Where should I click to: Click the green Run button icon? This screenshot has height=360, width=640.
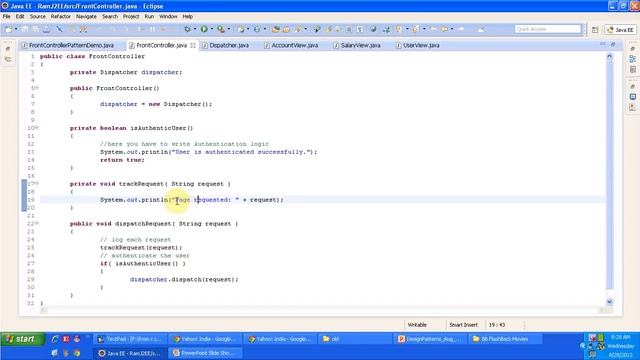point(204,29)
